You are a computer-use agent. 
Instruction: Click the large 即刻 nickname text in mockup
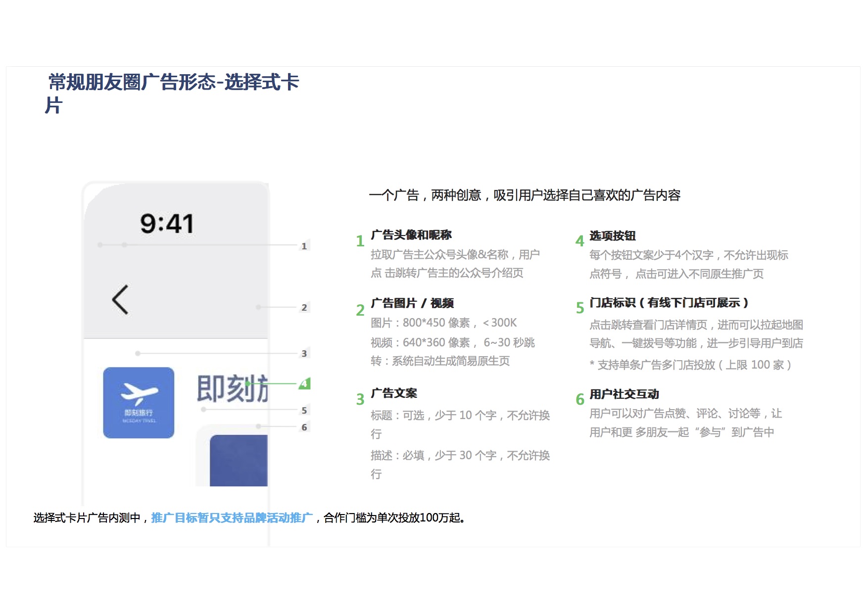(232, 389)
